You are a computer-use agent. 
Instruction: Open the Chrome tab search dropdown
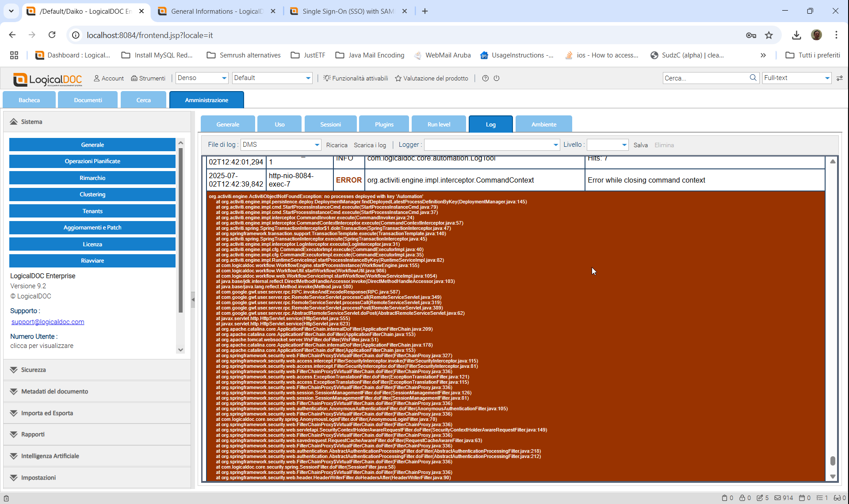(x=11, y=11)
